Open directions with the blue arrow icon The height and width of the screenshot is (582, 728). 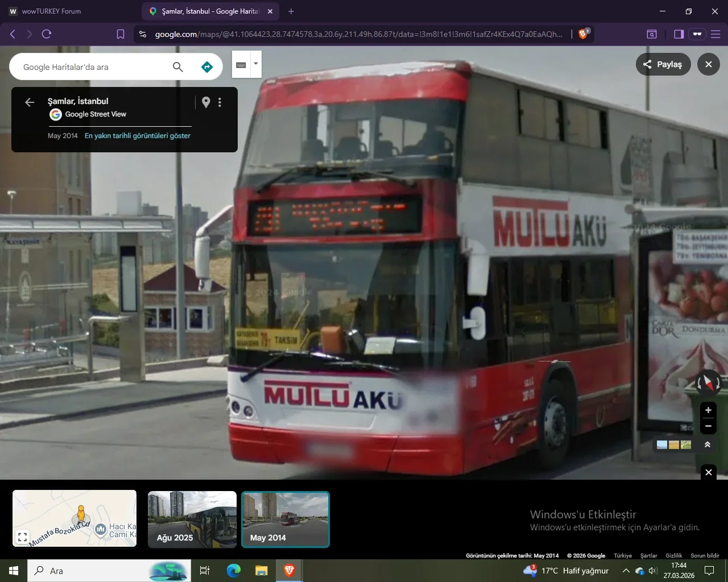(207, 67)
